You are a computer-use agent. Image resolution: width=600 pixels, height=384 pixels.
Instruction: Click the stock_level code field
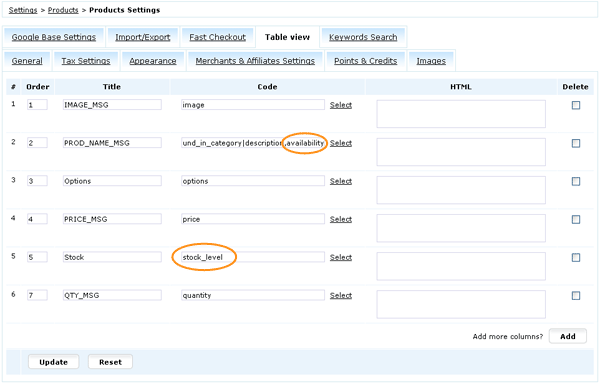pos(253,257)
